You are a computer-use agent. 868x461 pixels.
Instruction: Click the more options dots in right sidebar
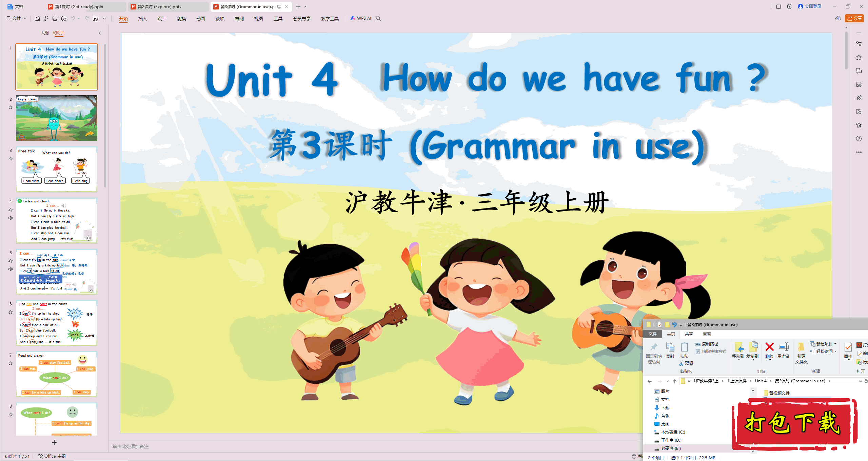pyautogui.click(x=859, y=152)
